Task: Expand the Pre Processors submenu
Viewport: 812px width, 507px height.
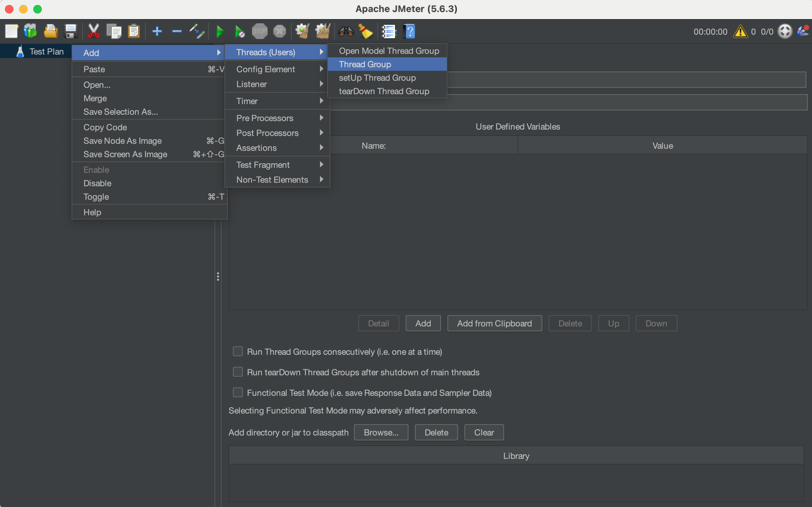Action: pyautogui.click(x=278, y=118)
